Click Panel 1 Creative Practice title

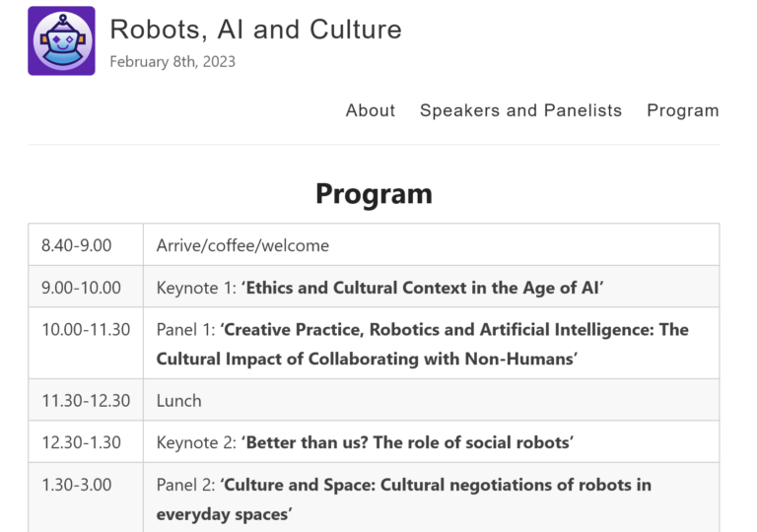point(423,344)
